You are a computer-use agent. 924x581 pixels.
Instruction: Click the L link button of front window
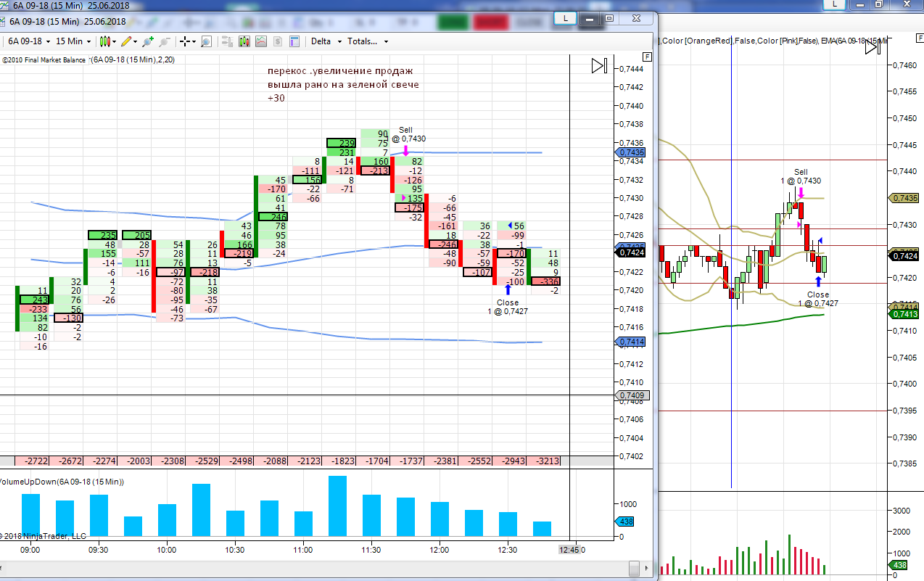click(566, 18)
